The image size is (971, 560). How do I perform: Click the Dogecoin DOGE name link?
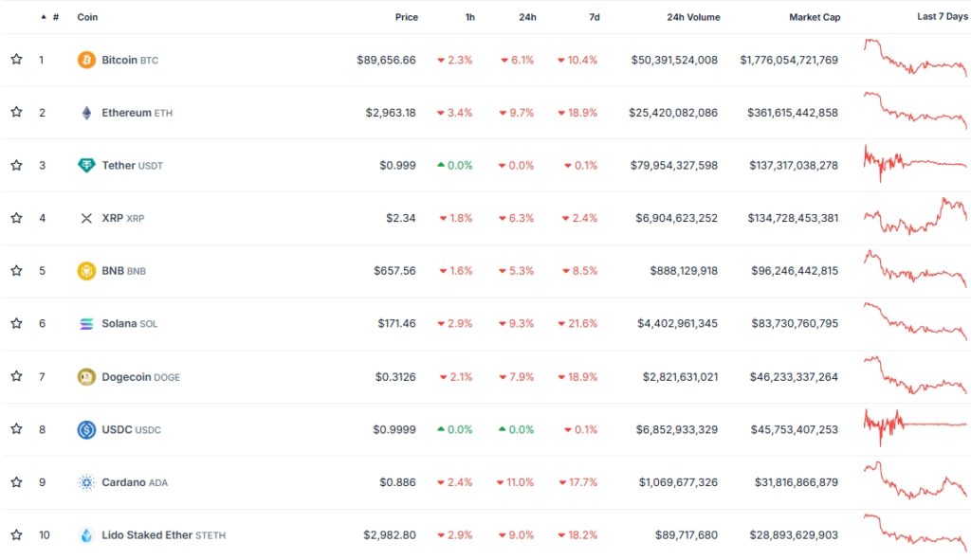click(141, 376)
